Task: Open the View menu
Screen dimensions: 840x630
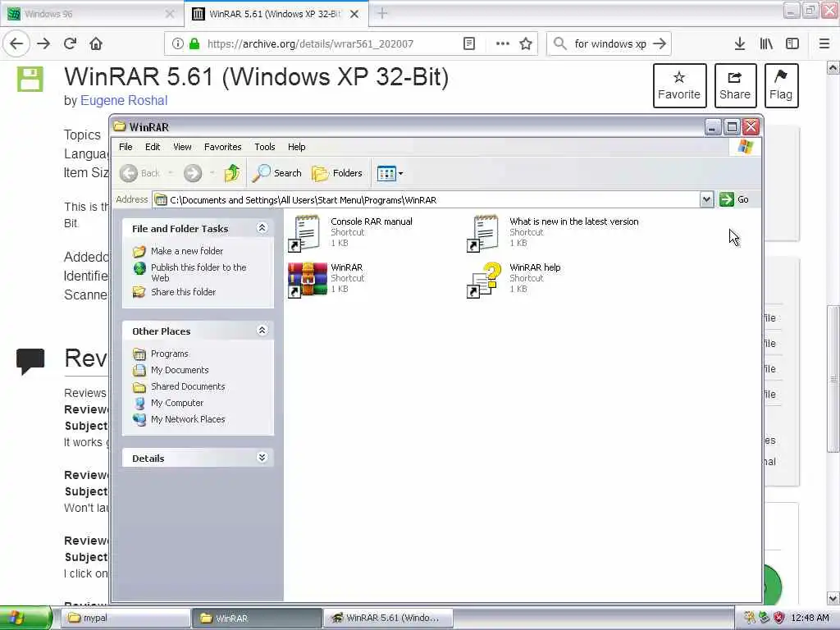Action: pos(182,147)
